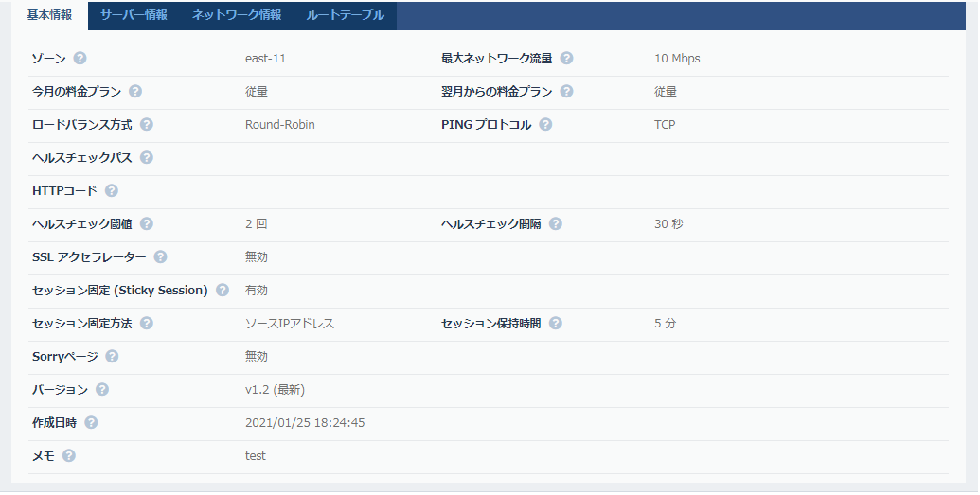980x495 pixels.
Task: Show help for ロードバランス方式
Action: tap(147, 125)
